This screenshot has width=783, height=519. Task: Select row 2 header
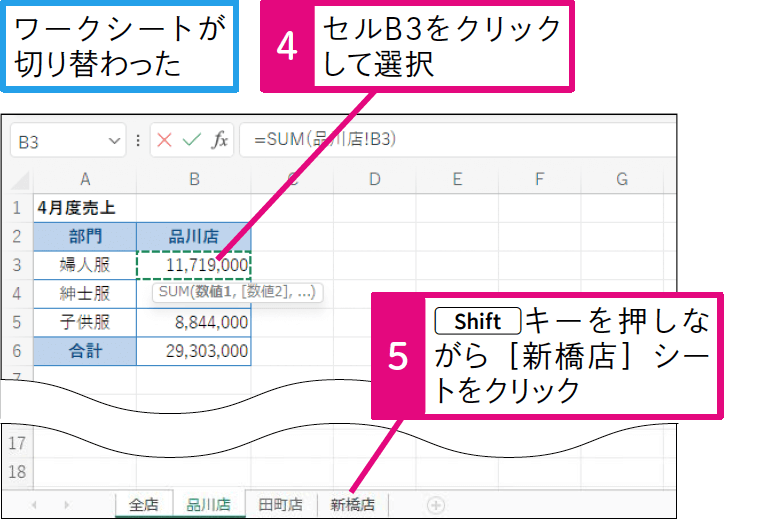pos(17,237)
